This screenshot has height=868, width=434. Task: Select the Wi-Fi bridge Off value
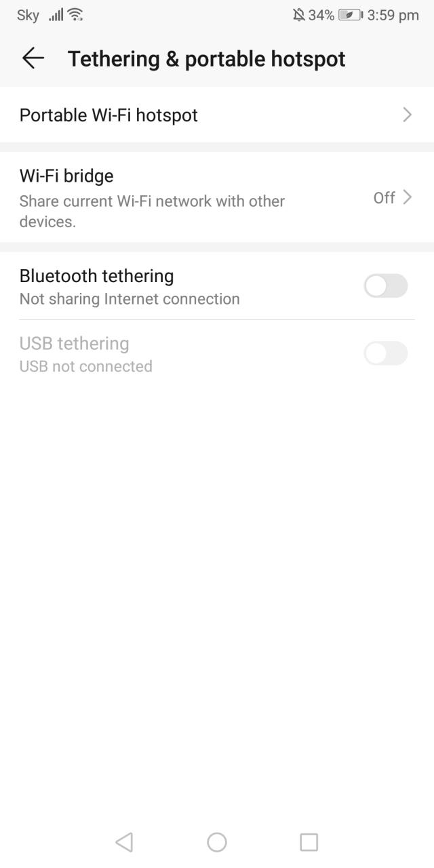(x=384, y=197)
